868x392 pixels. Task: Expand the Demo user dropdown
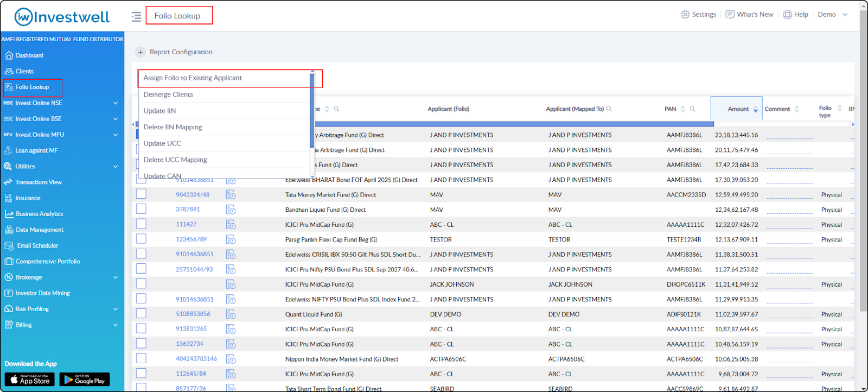click(832, 15)
